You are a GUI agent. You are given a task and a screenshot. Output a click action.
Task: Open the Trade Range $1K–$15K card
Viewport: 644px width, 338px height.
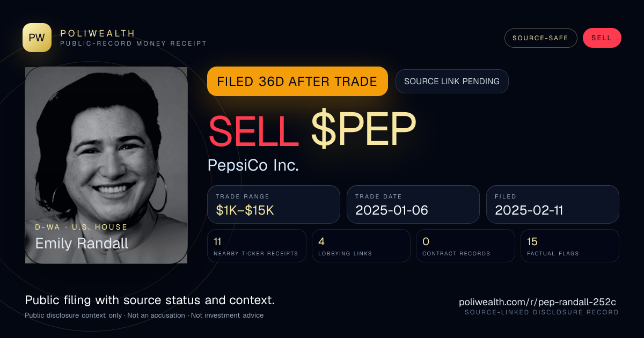[274, 204]
